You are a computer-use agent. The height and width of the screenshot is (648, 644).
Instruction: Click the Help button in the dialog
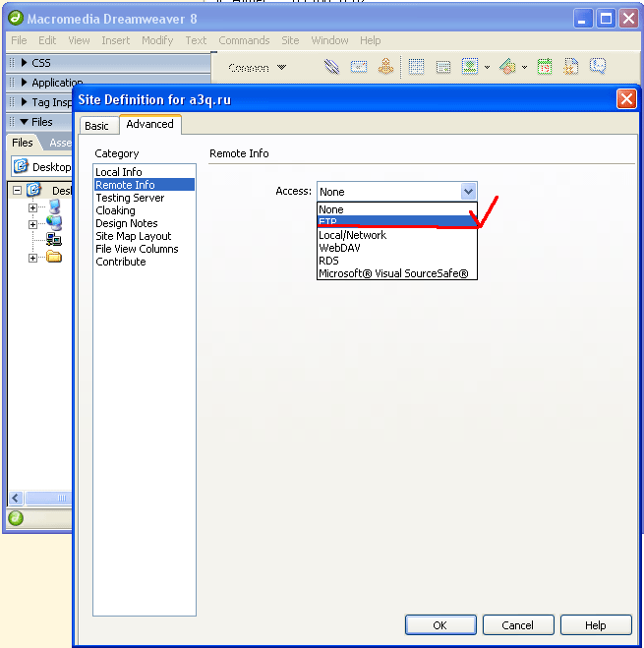pos(596,624)
